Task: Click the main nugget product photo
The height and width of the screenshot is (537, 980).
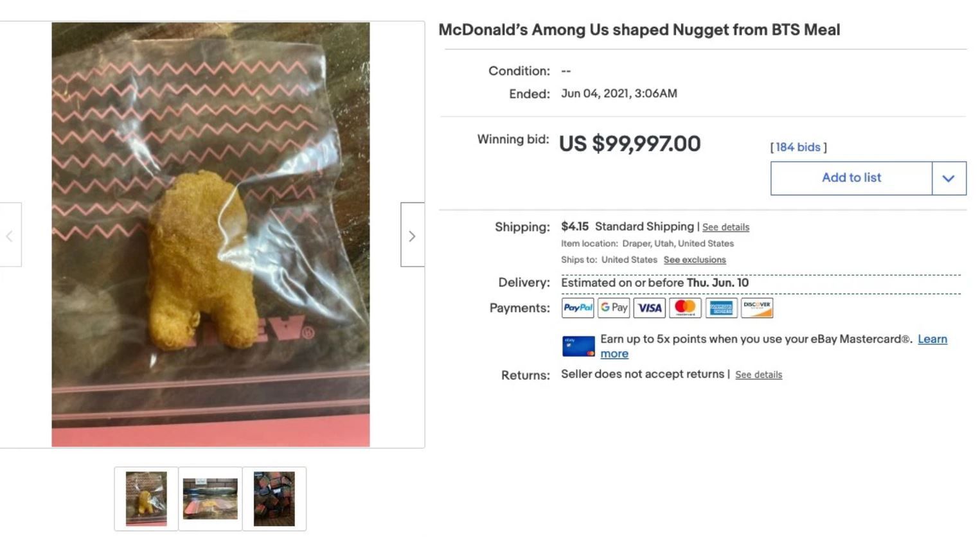Action: click(x=211, y=234)
